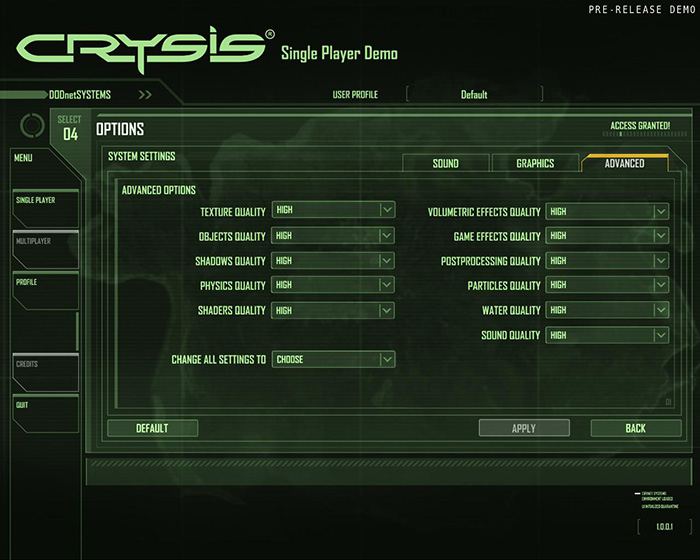The height and width of the screenshot is (560, 700).
Task: Open the Sound Quality dropdown
Action: tap(607, 335)
